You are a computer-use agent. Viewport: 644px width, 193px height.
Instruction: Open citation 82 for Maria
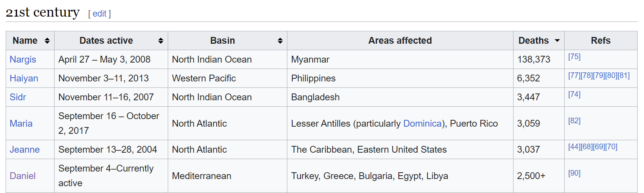(x=574, y=121)
